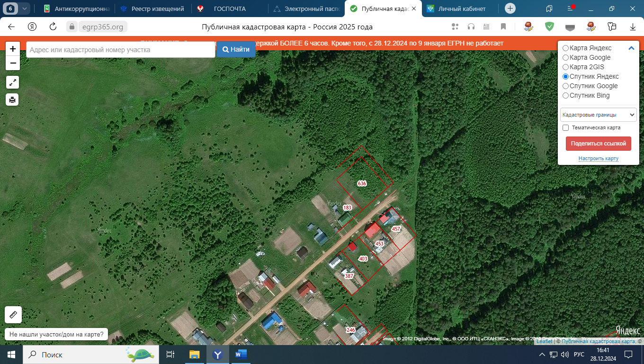Zoom out the map with minus button
This screenshot has width=644, height=364.
pyautogui.click(x=12, y=63)
